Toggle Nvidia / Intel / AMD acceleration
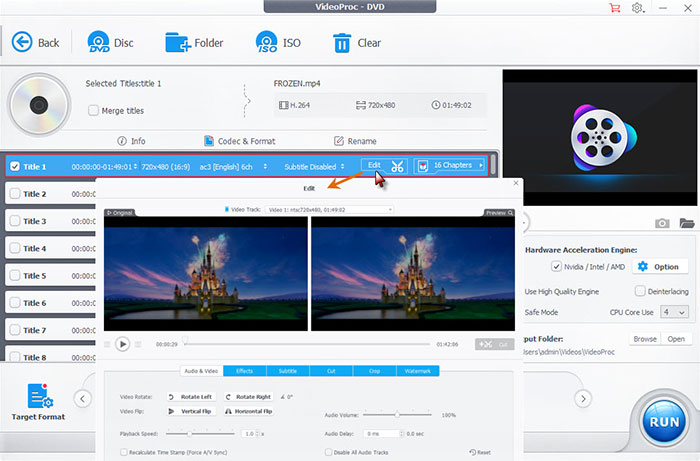Screen dimensions: 700x461 [x=556, y=266]
